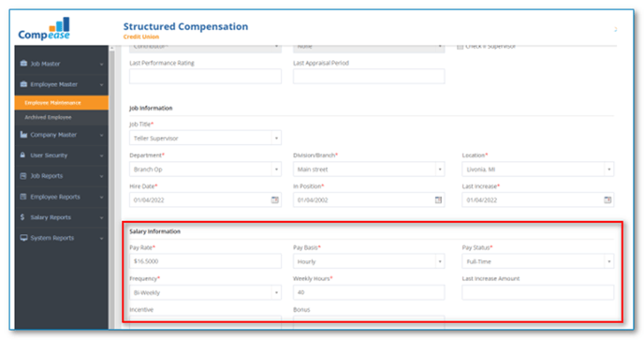The image size is (644, 340).
Task: Open calendar picker for Last Increase date
Action: click(x=607, y=200)
